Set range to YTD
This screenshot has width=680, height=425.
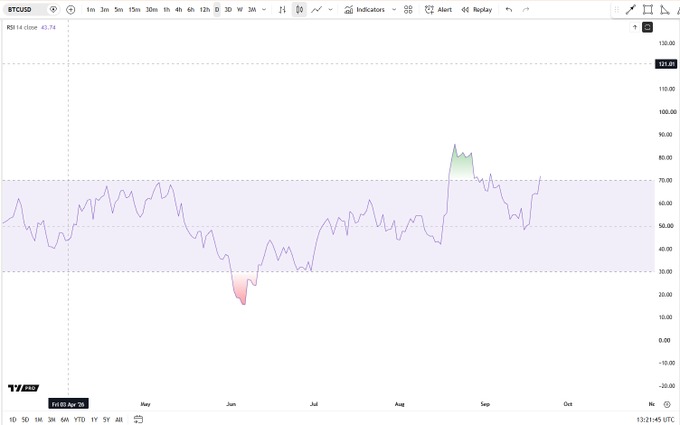click(79, 419)
